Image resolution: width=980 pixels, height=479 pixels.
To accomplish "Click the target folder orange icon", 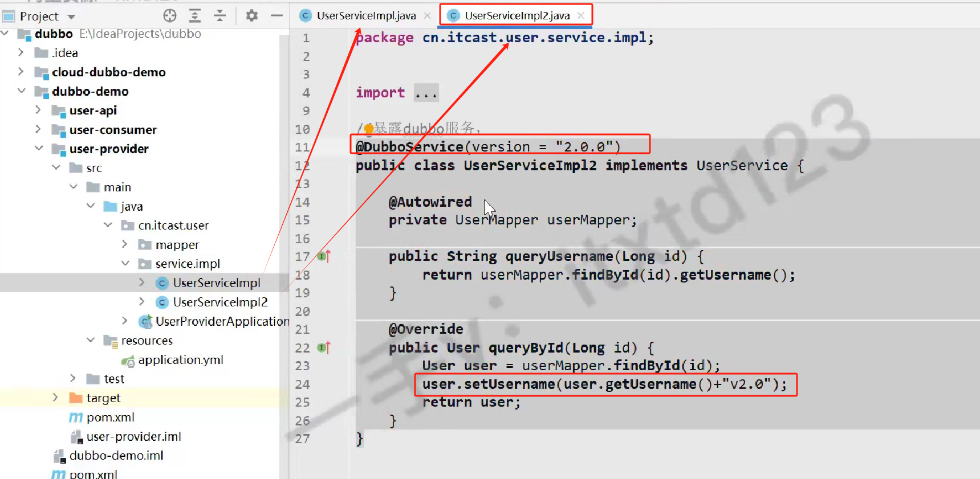I will pos(76,398).
